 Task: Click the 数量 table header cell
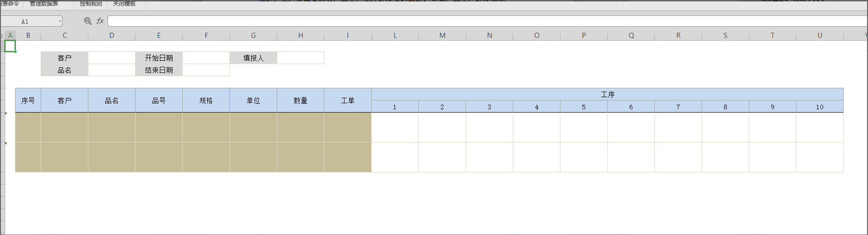point(301,100)
